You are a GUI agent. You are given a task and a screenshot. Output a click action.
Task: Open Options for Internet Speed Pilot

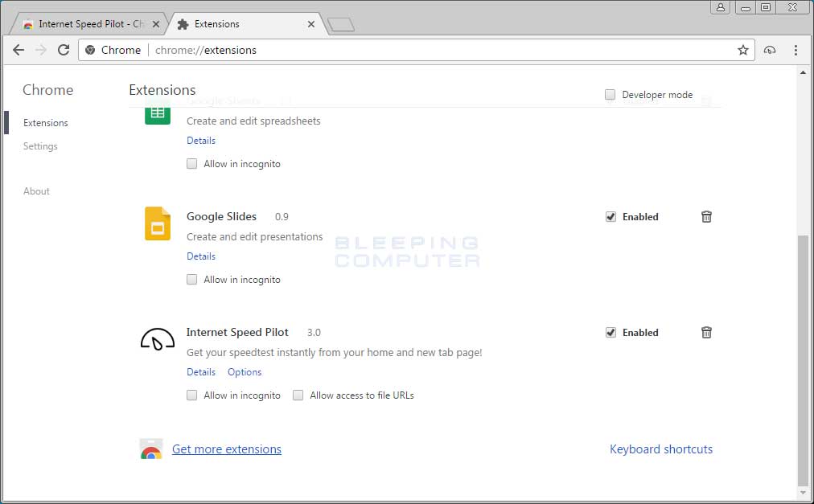(245, 371)
